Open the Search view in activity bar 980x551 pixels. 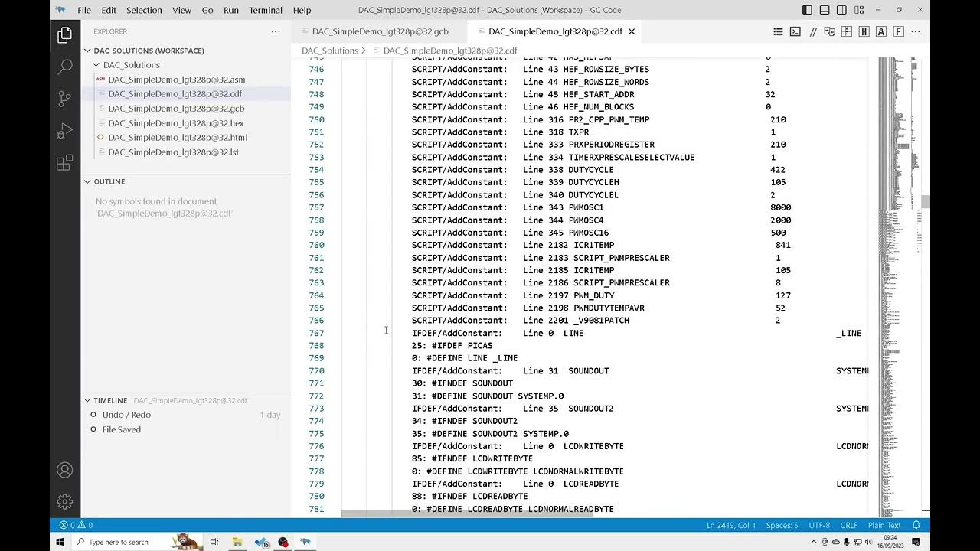[x=65, y=67]
